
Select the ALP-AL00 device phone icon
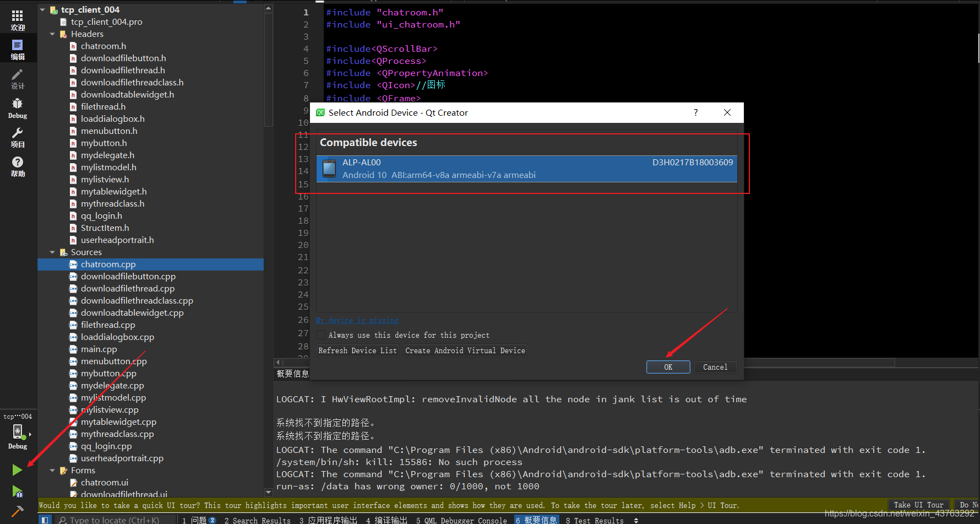pyautogui.click(x=329, y=168)
